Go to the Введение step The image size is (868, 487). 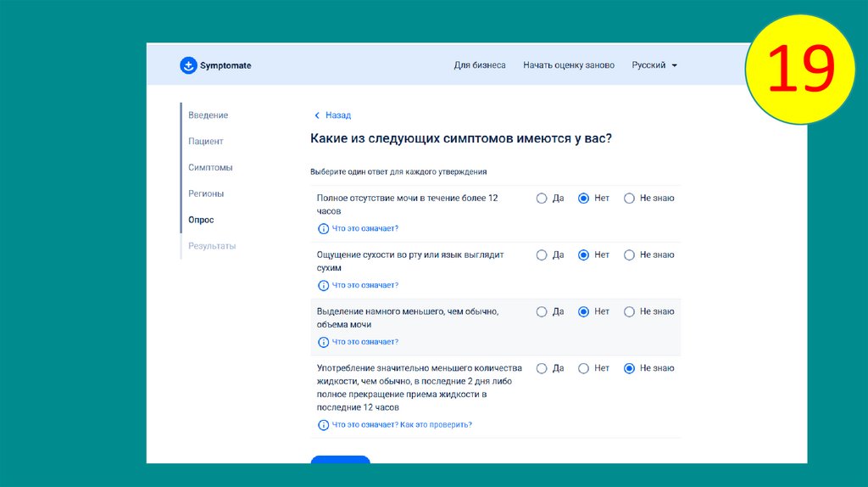tap(209, 115)
